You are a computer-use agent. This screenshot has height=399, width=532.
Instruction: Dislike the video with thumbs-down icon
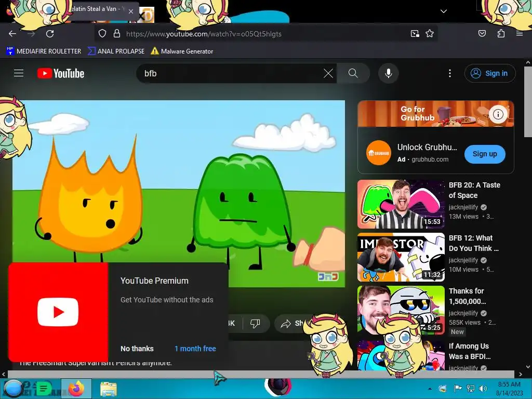coord(255,323)
